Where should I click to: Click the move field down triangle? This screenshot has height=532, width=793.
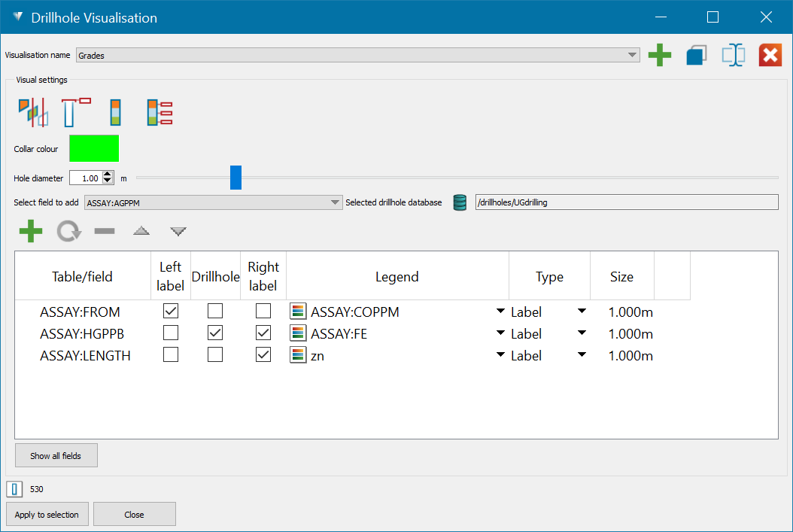pos(178,231)
